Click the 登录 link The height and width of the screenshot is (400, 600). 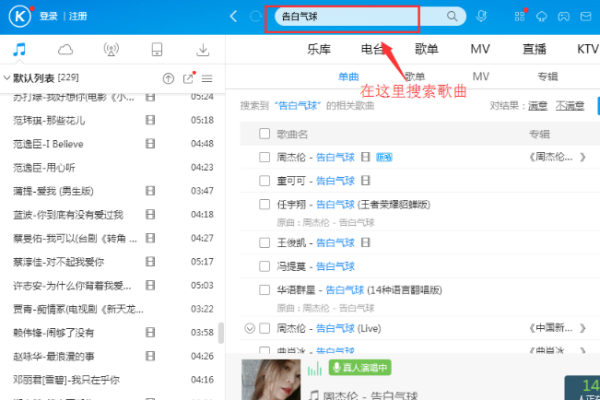pos(49,16)
